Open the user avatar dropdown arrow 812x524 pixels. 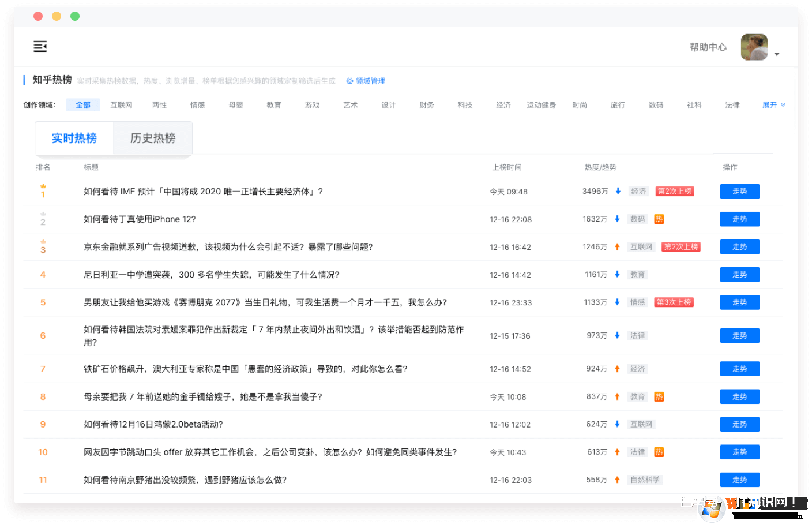click(x=777, y=54)
